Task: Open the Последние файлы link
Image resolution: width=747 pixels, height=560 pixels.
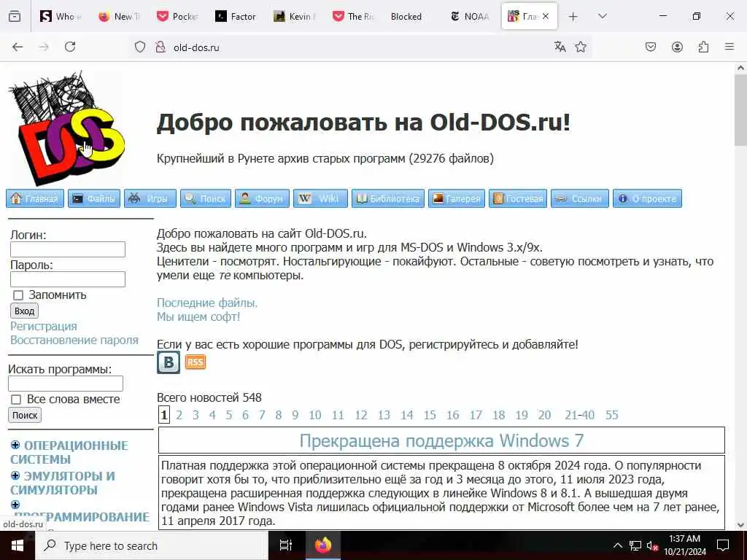Action: (x=207, y=303)
